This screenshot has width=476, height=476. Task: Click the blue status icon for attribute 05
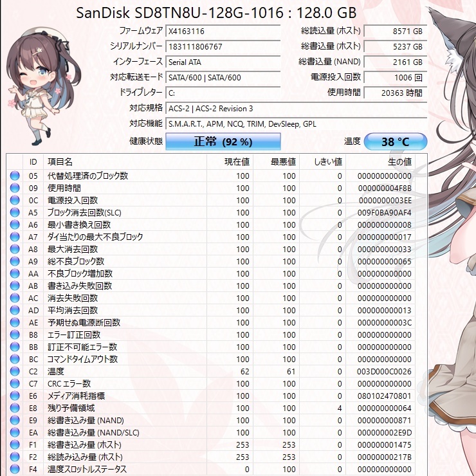pyautogui.click(x=15, y=176)
